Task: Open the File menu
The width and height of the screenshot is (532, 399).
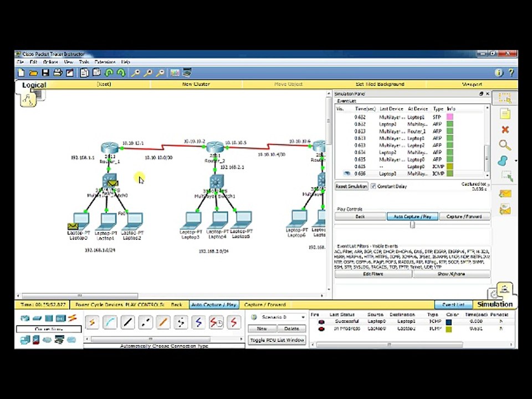Action: point(21,62)
